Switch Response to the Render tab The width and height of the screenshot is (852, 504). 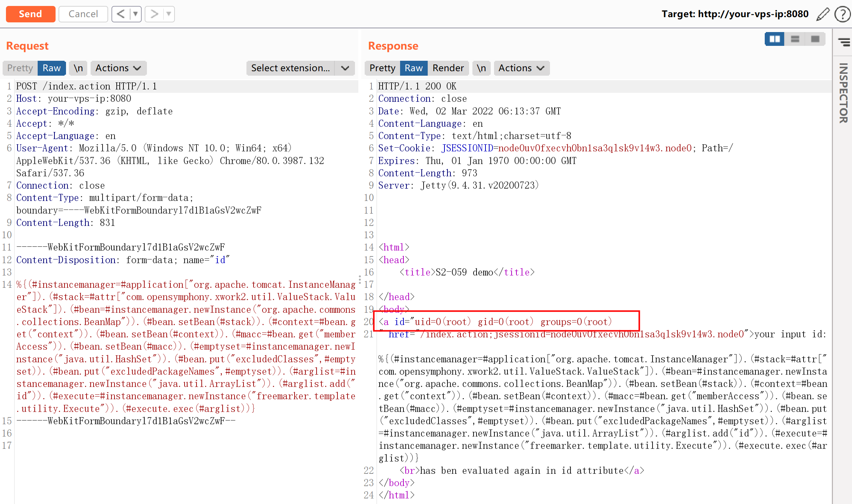(448, 68)
